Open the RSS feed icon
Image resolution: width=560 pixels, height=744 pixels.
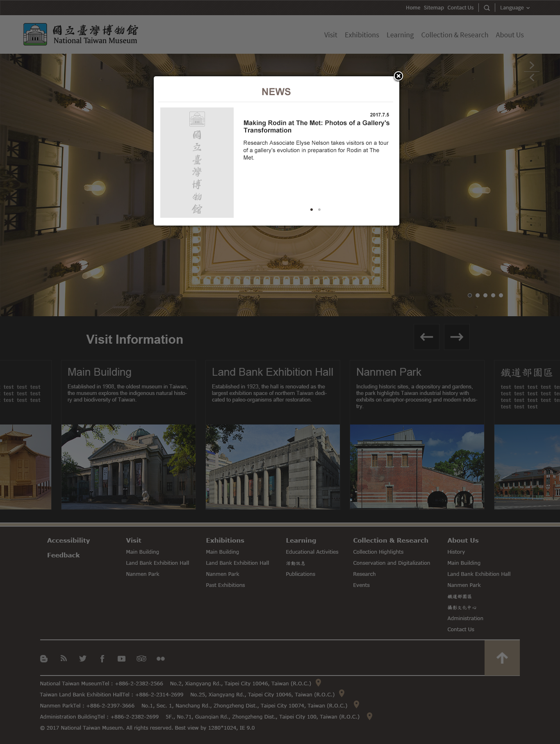(x=64, y=658)
